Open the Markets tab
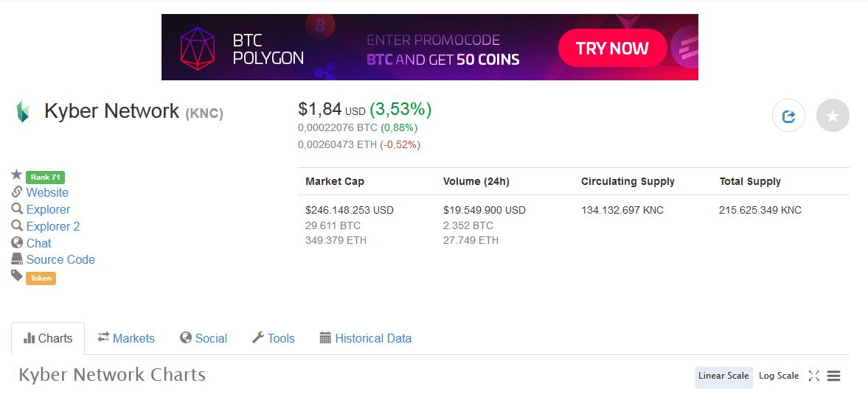 pos(126,339)
